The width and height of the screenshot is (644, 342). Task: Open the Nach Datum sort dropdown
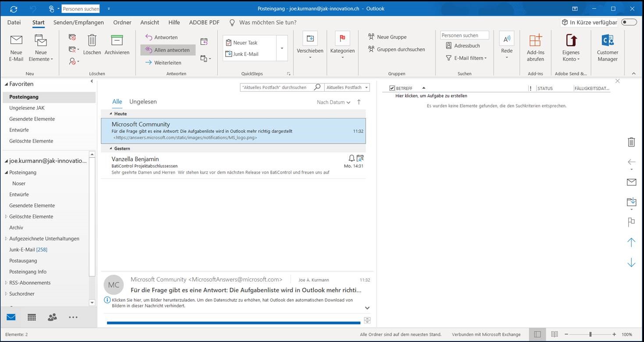(x=334, y=102)
